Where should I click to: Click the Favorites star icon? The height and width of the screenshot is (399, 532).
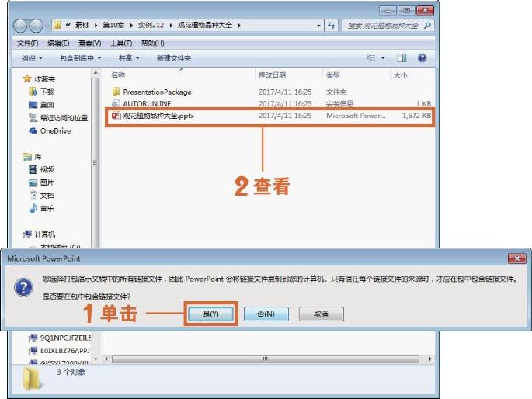pos(27,79)
